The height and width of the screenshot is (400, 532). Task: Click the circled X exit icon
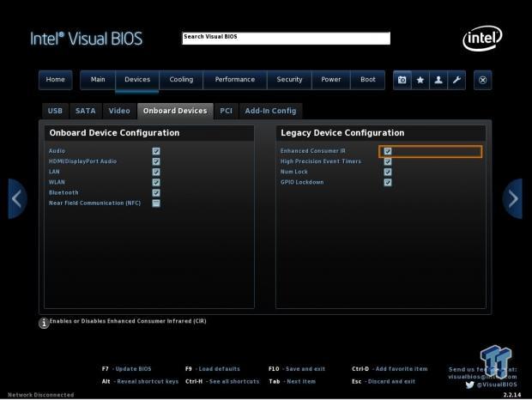click(x=482, y=80)
